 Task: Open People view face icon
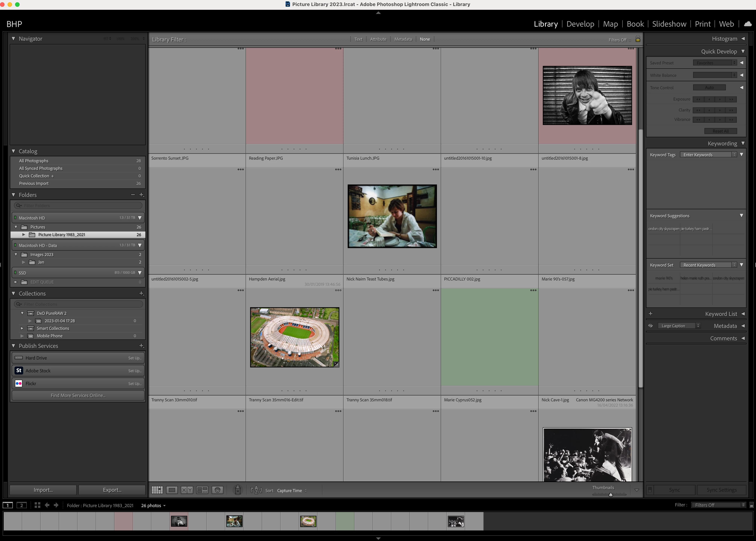(x=217, y=490)
